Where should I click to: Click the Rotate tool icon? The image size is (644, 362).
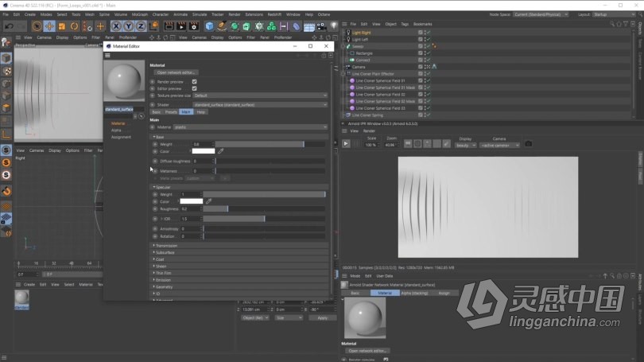tap(75, 26)
